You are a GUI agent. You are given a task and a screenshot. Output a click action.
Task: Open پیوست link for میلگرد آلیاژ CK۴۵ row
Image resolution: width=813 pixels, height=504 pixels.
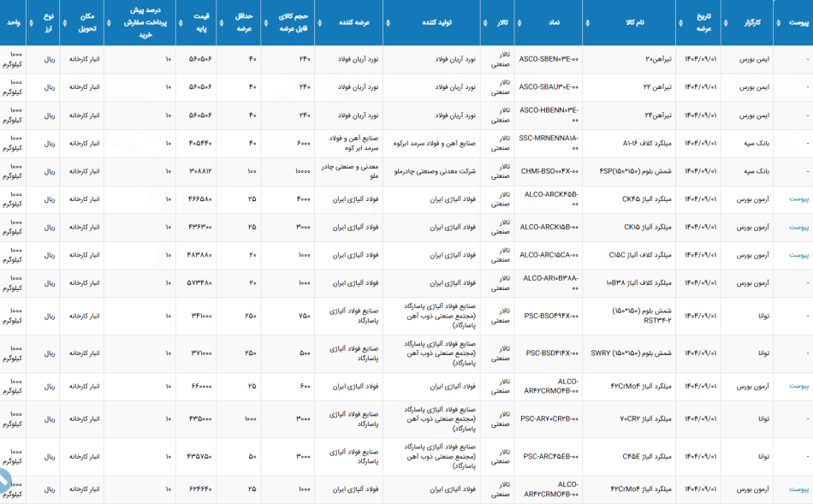(798, 199)
